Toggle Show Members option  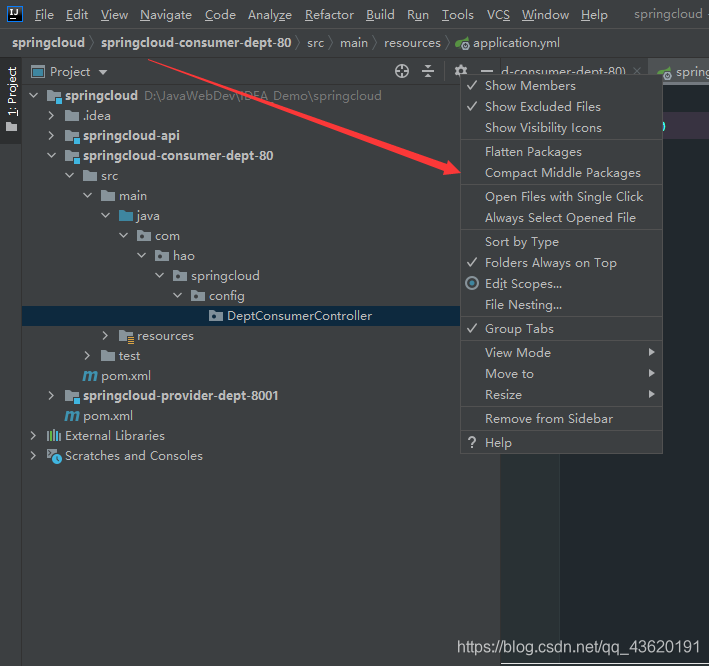pos(561,85)
